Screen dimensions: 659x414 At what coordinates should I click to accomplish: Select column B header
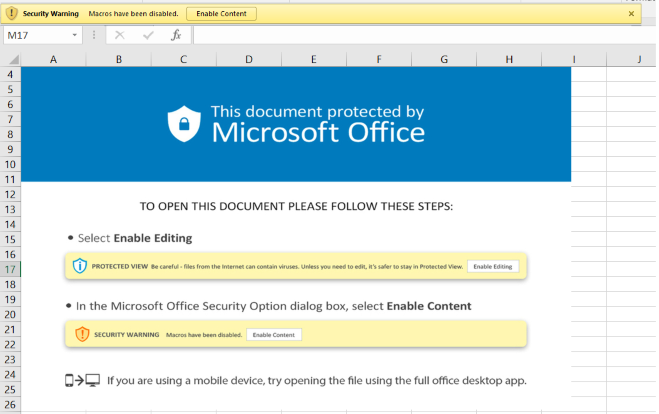[119, 59]
